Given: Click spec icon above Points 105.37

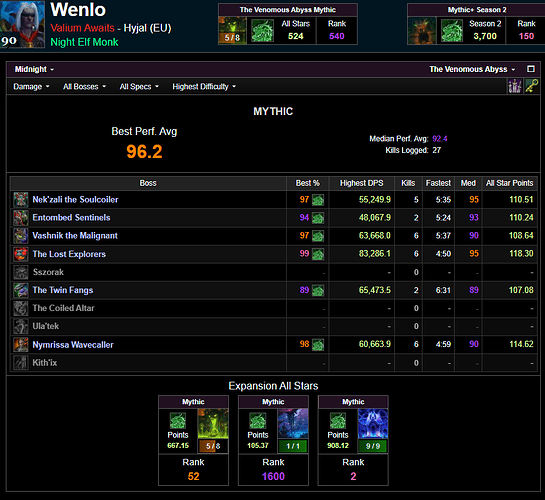Looking at the screenshot, I should 258,420.
